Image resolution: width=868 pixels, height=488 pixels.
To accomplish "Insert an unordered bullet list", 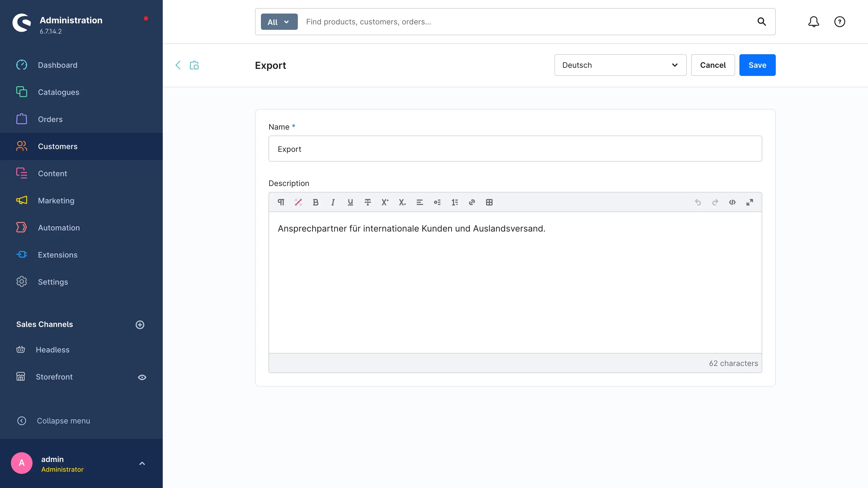I will click(437, 202).
